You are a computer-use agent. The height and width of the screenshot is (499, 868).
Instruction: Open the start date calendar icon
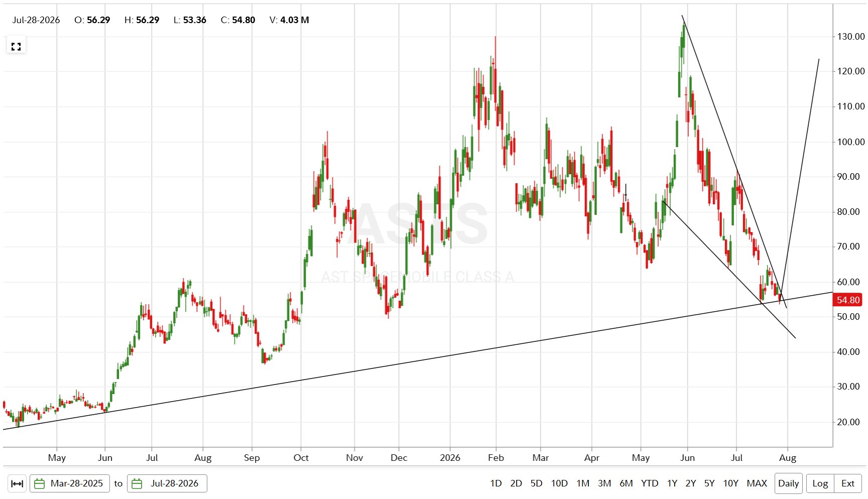39,483
